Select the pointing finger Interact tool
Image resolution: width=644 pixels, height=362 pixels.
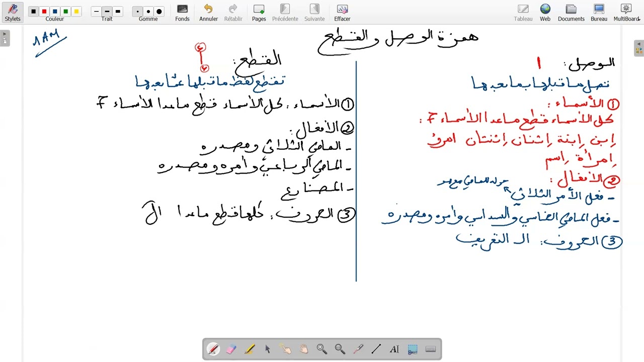pos(286,349)
